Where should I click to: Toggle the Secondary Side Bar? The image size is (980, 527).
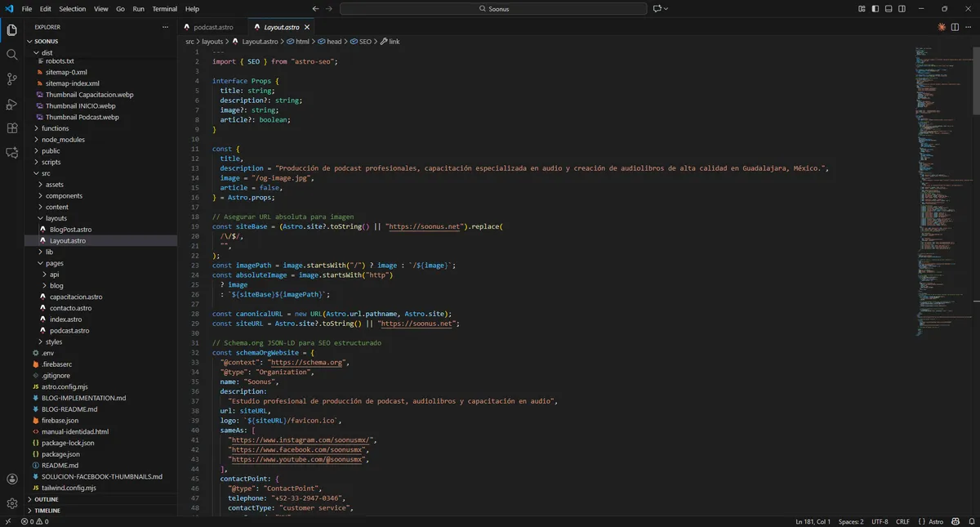[901, 8]
